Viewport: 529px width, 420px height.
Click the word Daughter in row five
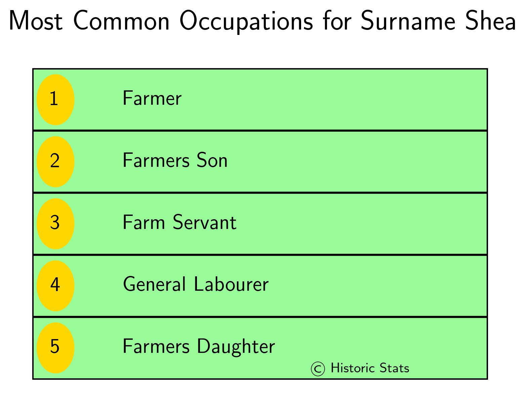(x=236, y=347)
